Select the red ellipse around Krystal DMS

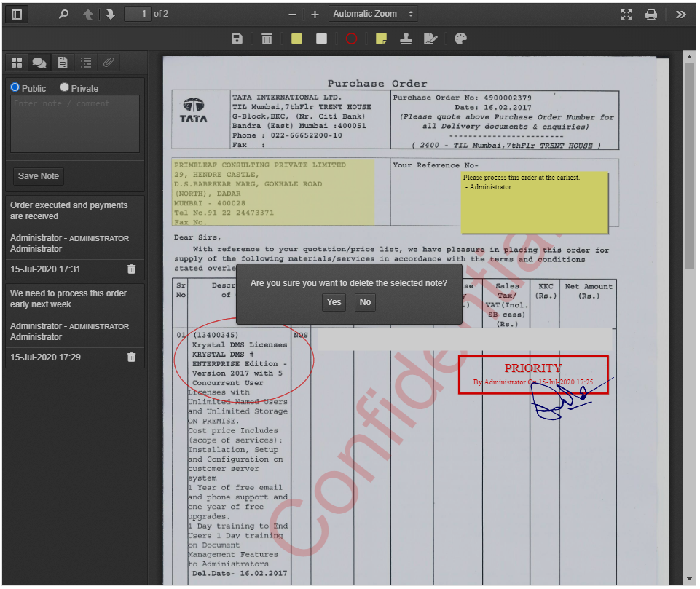tap(244, 360)
